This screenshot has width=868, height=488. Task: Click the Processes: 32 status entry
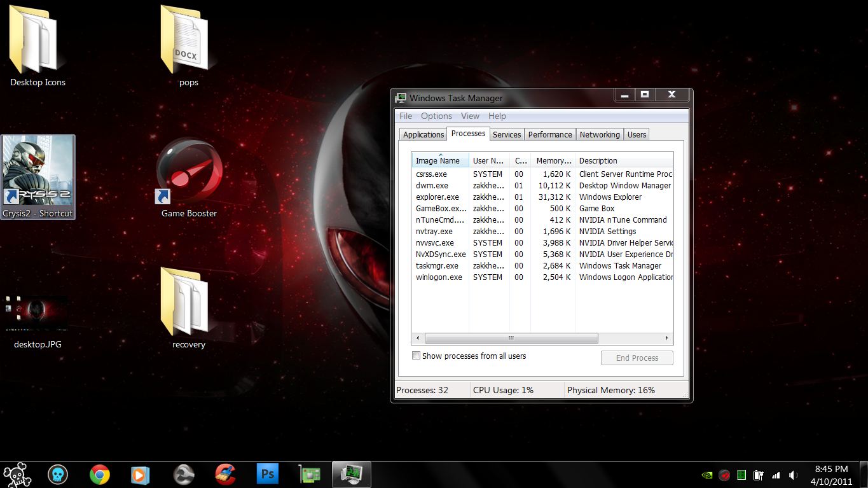(x=422, y=390)
